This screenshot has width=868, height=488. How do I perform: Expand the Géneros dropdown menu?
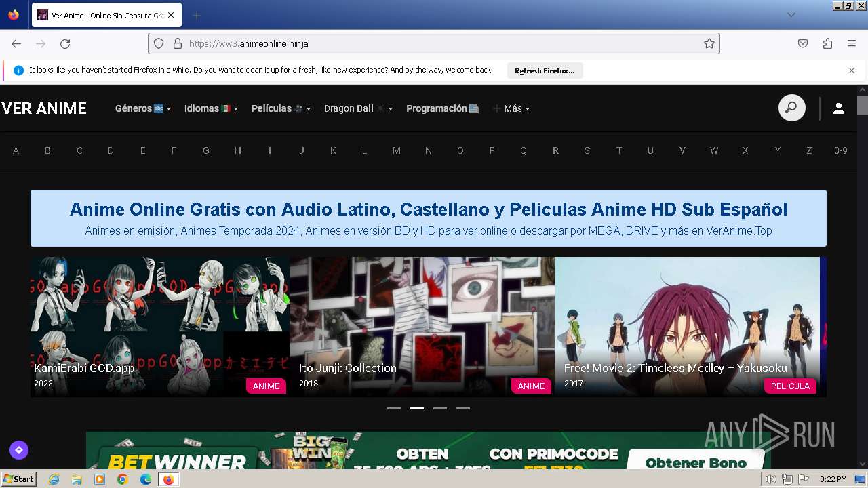coord(143,108)
